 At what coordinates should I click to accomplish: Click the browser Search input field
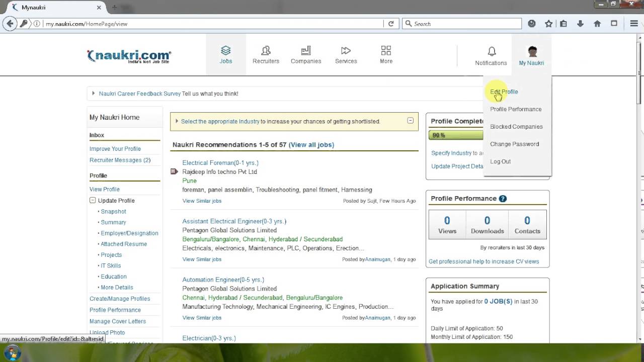pyautogui.click(x=462, y=24)
